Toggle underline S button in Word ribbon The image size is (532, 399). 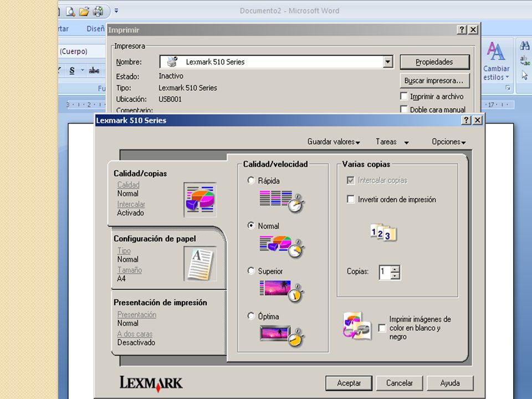[x=72, y=70]
